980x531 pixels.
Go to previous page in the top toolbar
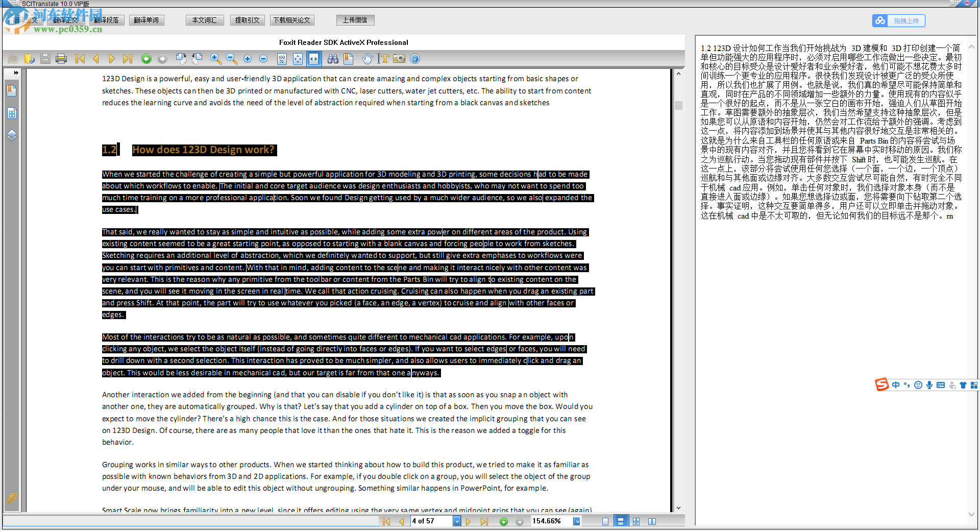[x=96, y=59]
